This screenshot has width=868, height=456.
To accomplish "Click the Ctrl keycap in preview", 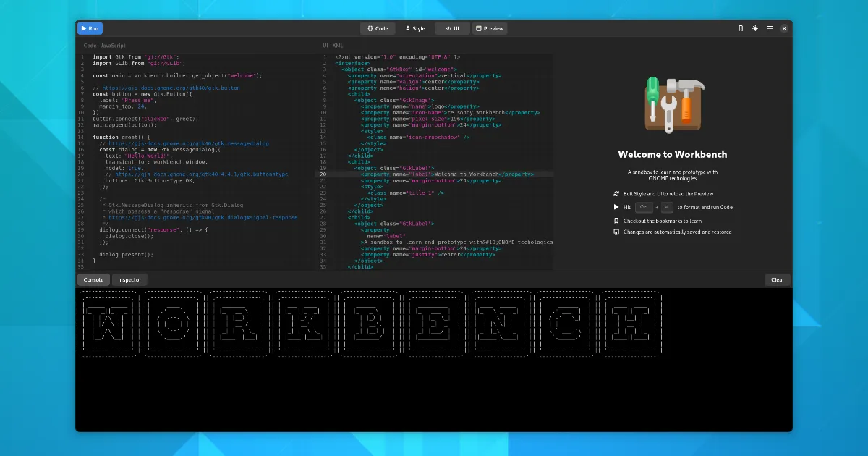I will tap(644, 207).
